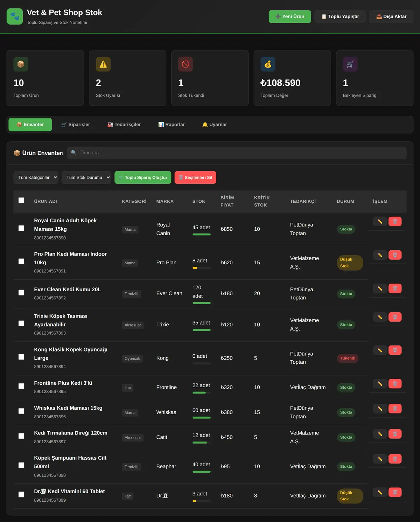Viewport: 420px width, 522px height.
Task: Switch to the Envanter tab
Action: coord(30,125)
